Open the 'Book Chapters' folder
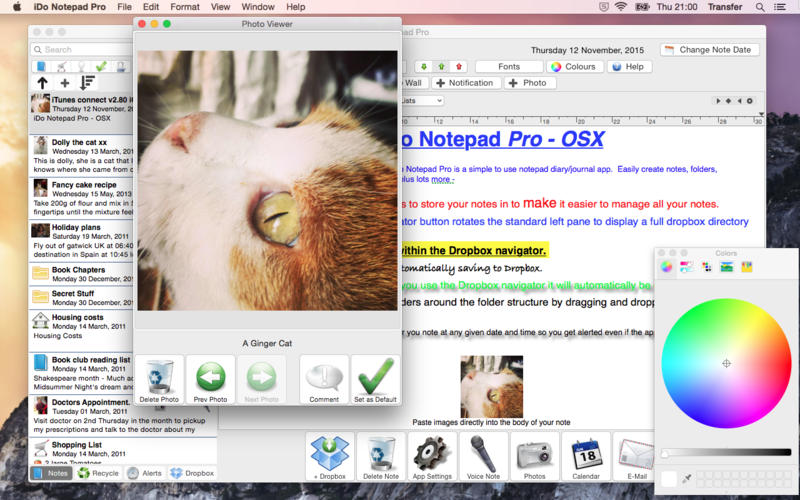Image resolution: width=800 pixels, height=500 pixels. (82, 274)
